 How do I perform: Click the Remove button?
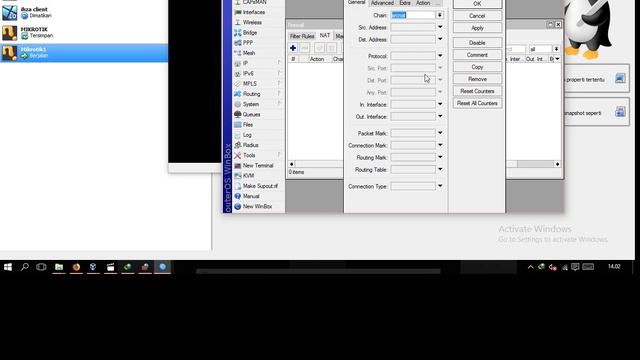pos(477,79)
